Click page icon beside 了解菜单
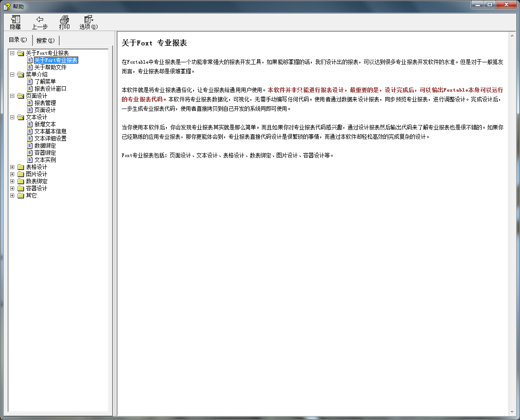 pos(30,81)
